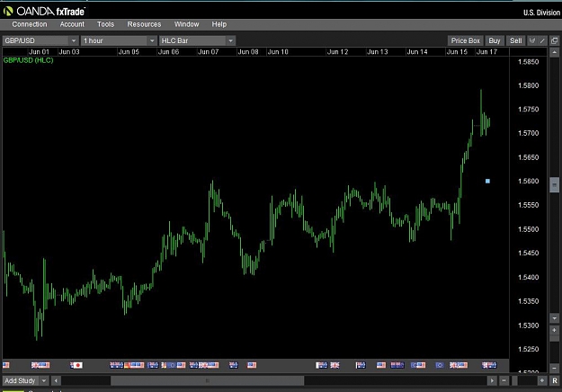
Task: Click the Buy button
Action: pyautogui.click(x=495, y=40)
